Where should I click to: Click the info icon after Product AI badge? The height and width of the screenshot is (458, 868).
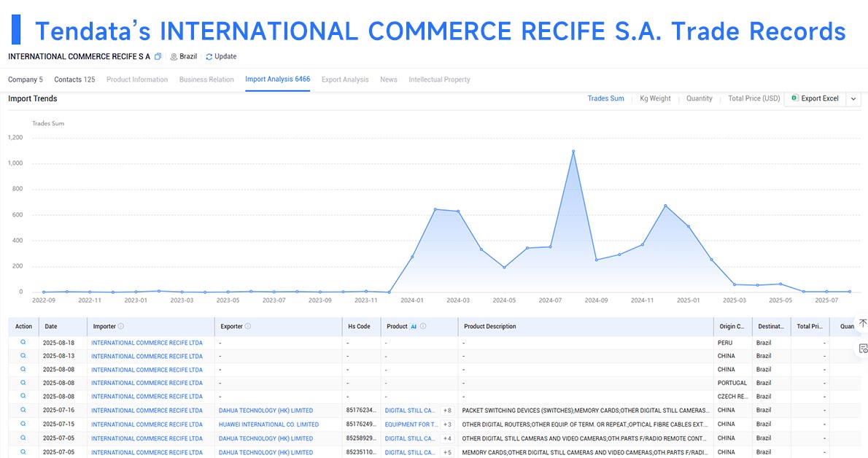pos(423,326)
